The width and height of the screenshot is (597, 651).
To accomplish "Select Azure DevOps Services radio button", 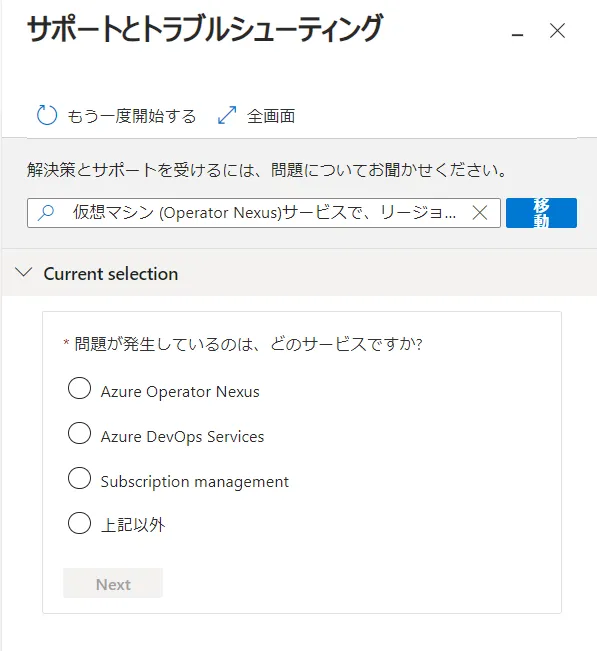I will coord(79,433).
